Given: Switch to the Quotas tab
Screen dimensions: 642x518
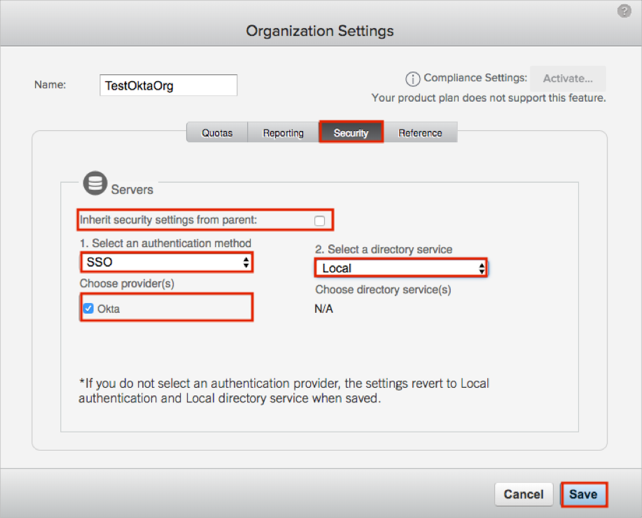Looking at the screenshot, I should pyautogui.click(x=217, y=133).
